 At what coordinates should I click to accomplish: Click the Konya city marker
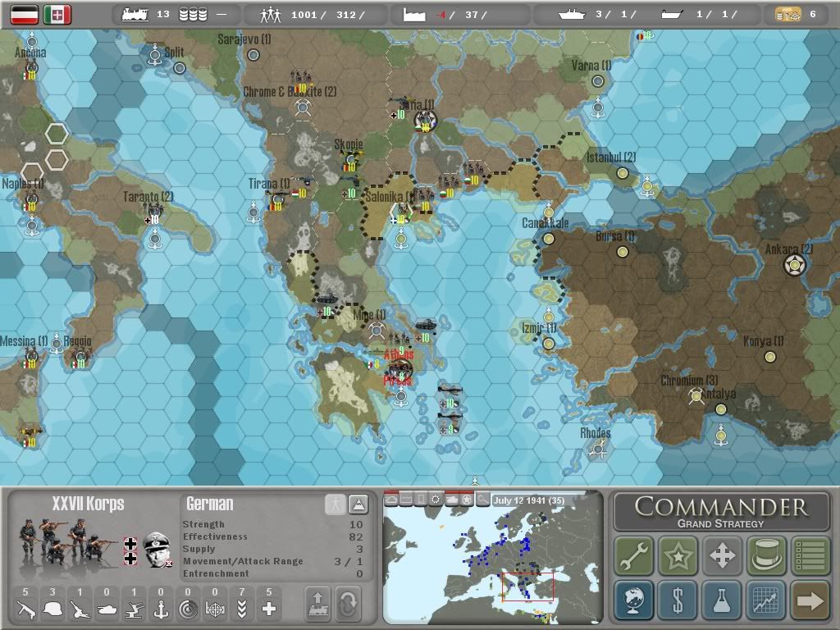tap(769, 356)
